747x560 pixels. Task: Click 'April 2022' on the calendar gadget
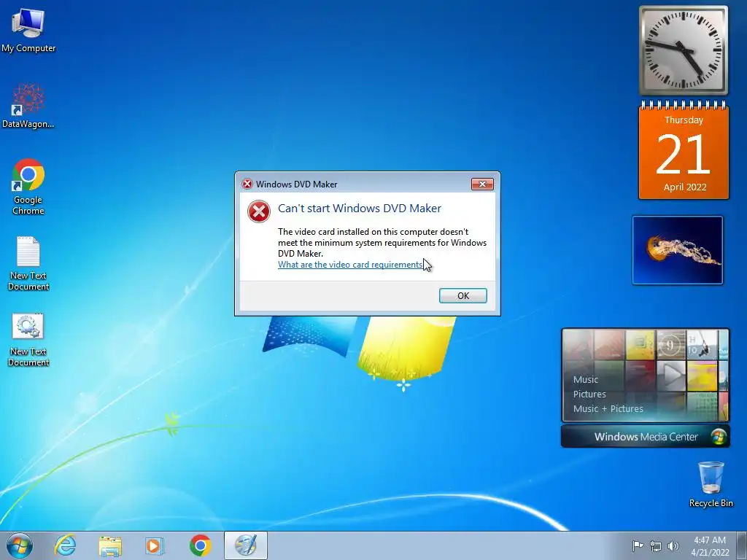tap(684, 187)
